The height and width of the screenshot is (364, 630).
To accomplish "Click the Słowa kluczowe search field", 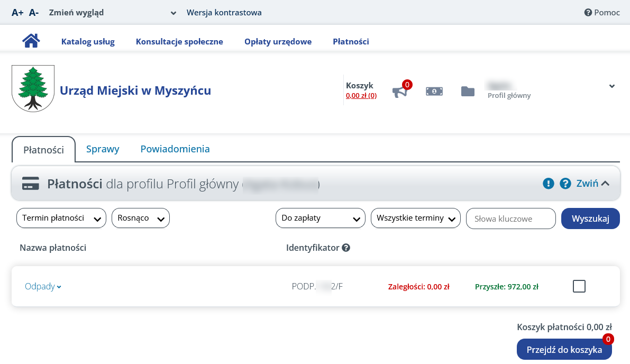I will click(510, 219).
